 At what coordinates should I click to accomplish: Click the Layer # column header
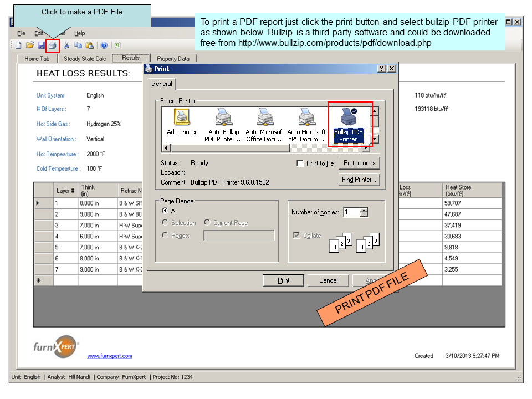click(x=66, y=190)
